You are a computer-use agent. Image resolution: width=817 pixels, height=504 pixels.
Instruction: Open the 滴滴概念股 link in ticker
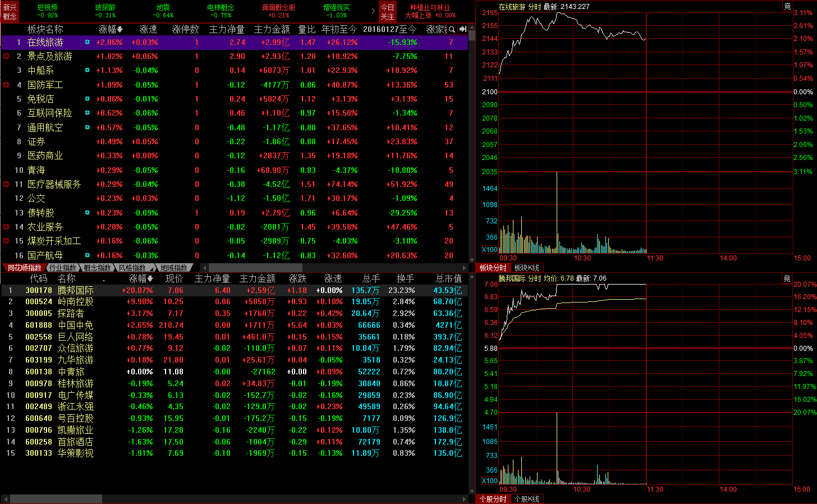[x=278, y=8]
